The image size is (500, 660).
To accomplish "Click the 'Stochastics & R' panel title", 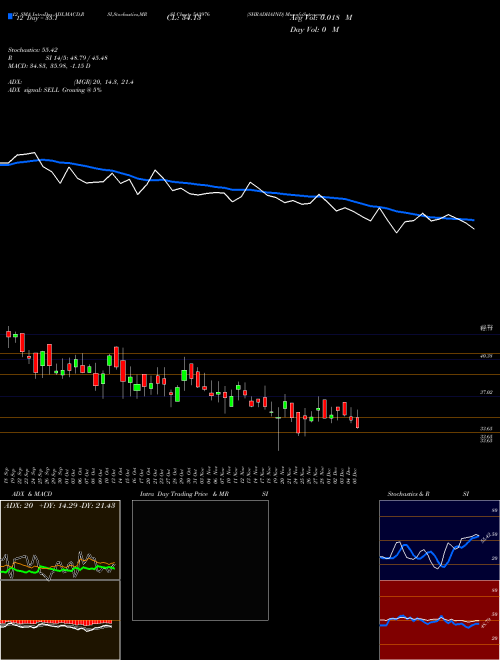I will (x=409, y=494).
